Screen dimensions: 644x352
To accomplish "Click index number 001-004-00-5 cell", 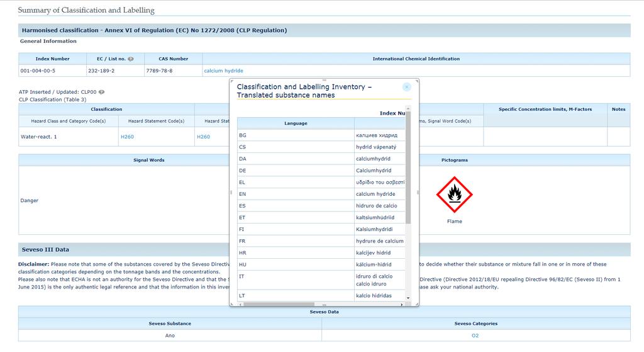I will [53, 71].
